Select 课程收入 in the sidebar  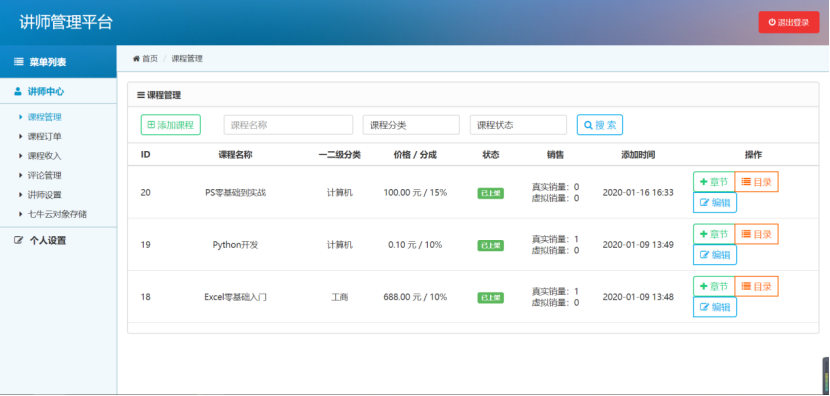pyautogui.click(x=44, y=156)
